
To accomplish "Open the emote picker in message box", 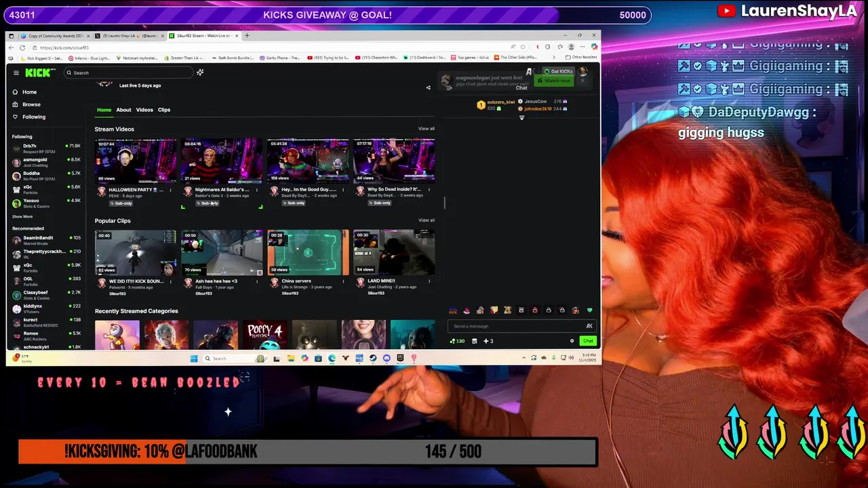I will click(589, 326).
